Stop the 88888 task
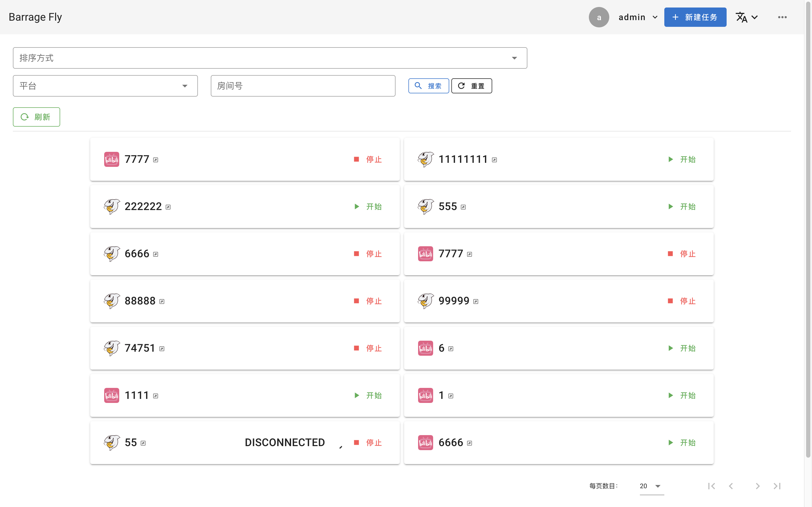812x507 pixels. click(368, 301)
